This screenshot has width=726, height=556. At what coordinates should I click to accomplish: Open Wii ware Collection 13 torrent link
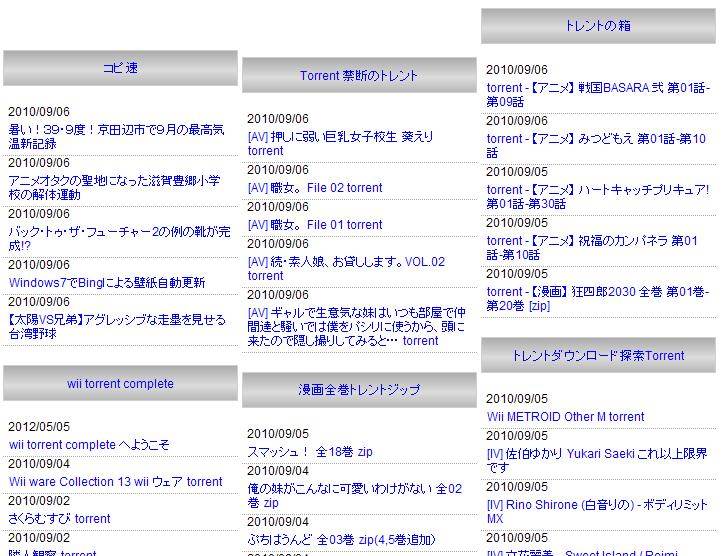115,482
